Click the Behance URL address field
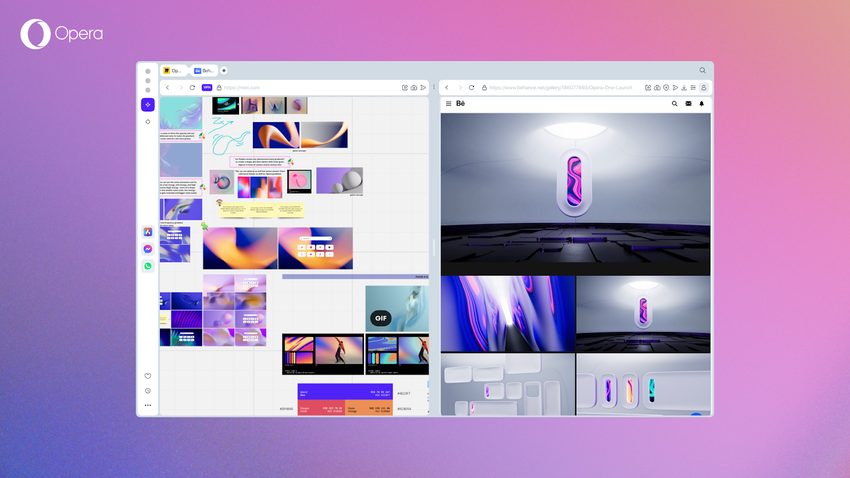 point(560,88)
